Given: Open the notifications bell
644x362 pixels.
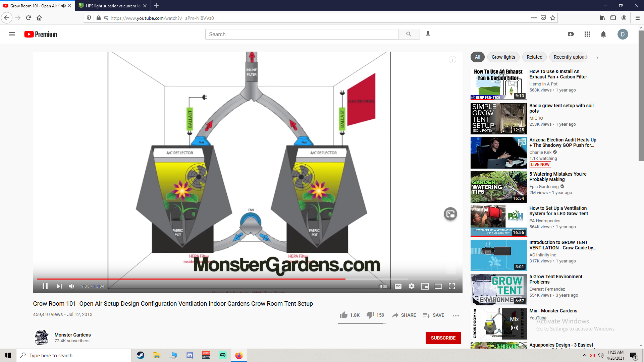Looking at the screenshot, I should coord(603,34).
